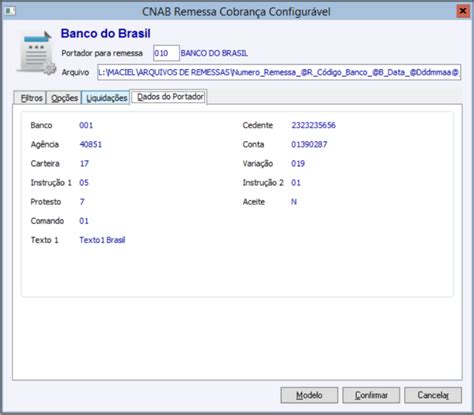Screen dimensions: 474x415
Task: Click the Conta label
Action: pyautogui.click(x=253, y=144)
